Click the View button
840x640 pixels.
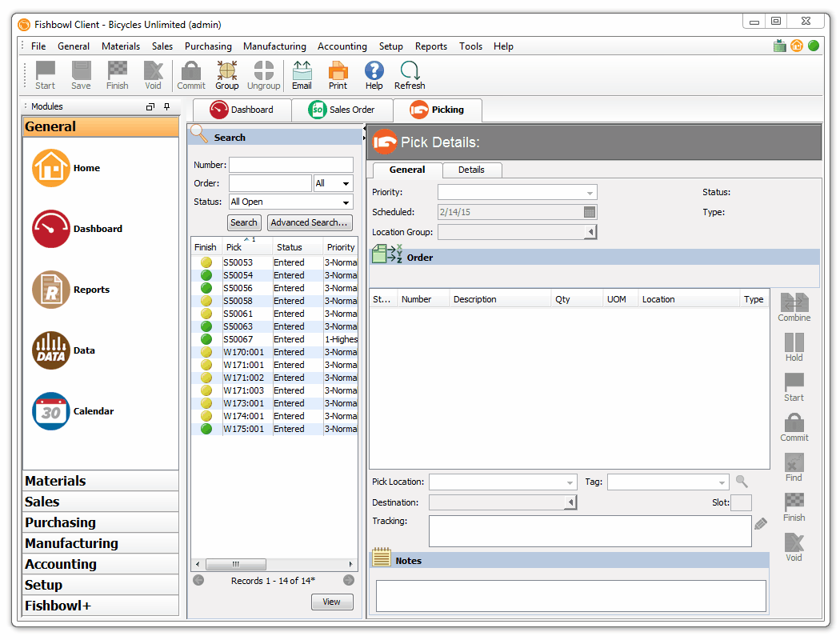tap(332, 602)
